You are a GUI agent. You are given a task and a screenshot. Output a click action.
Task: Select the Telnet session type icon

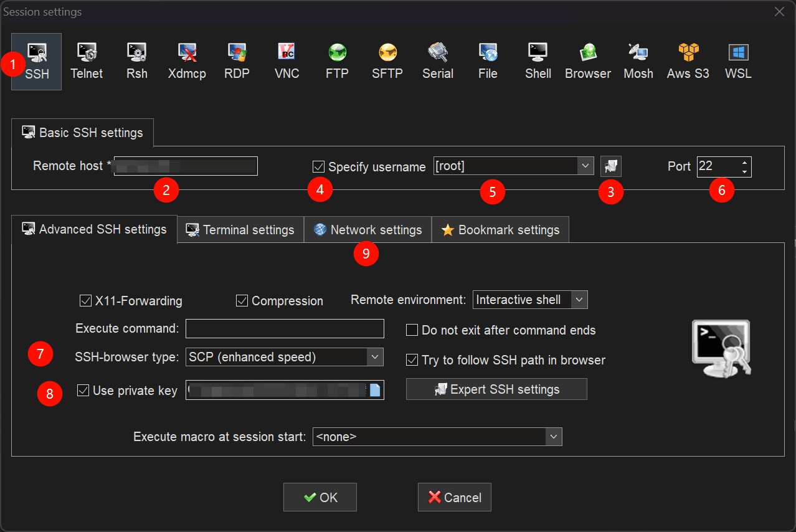[86, 61]
